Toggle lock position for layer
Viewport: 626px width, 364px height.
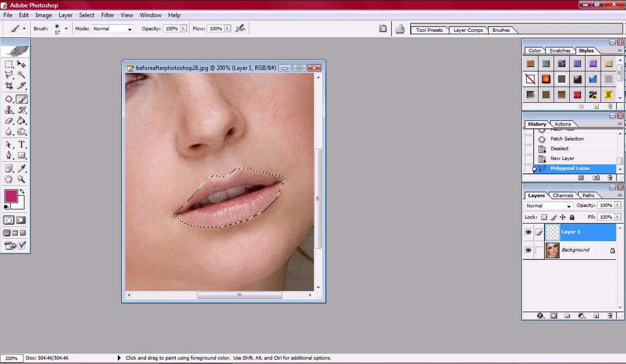coord(563,217)
